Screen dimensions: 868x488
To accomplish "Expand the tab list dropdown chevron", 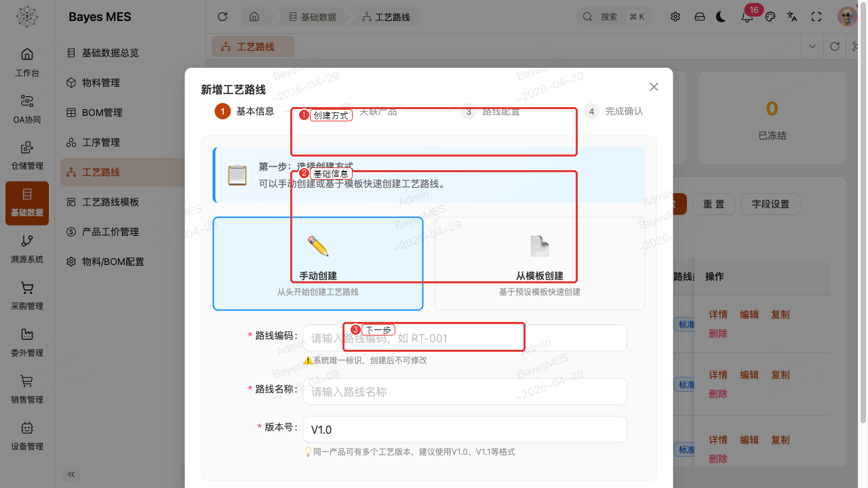I will coord(812,47).
